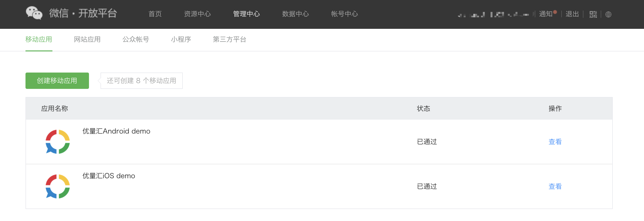The width and height of the screenshot is (644, 221).
Task: Click the 优量汇Android demo app icon
Action: click(x=57, y=141)
